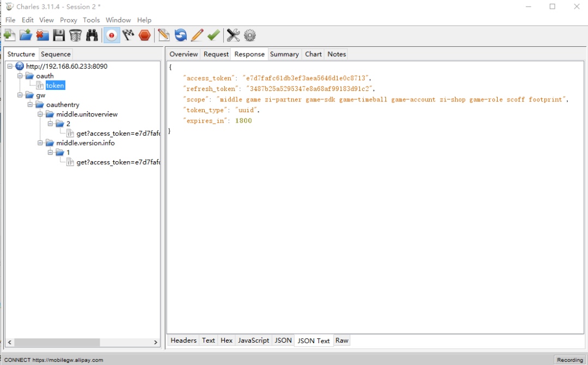Select the get request under folder 1
Viewport: 588px width, 365px height.
118,162
